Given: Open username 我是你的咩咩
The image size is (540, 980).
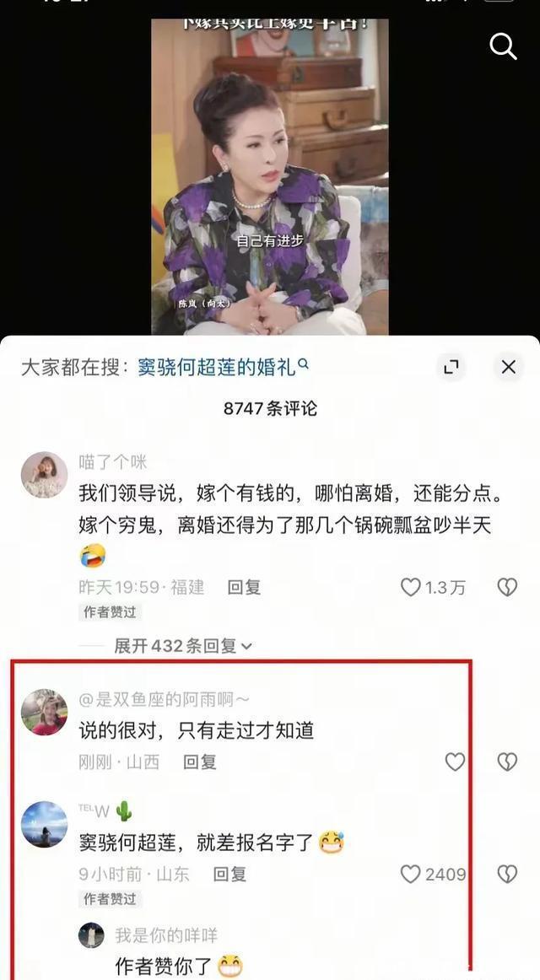Looking at the screenshot, I should point(166,935).
